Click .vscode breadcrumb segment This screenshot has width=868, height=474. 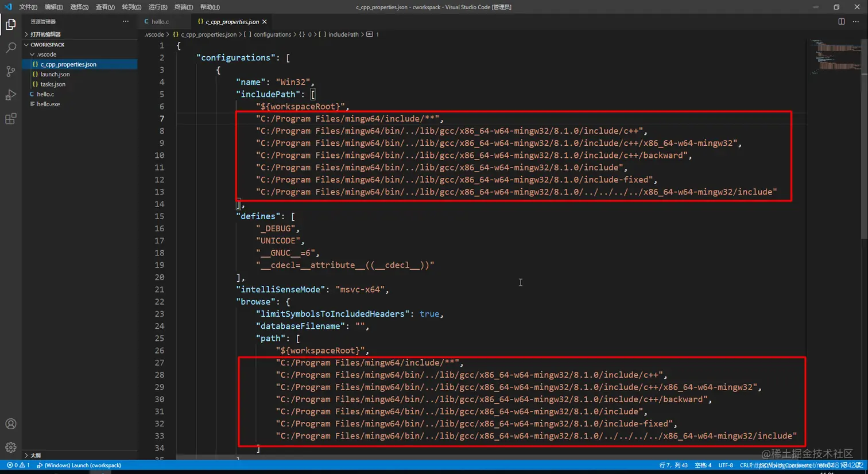pyautogui.click(x=154, y=34)
